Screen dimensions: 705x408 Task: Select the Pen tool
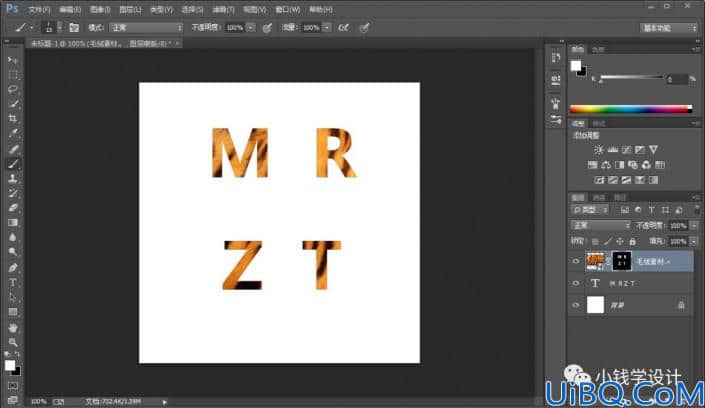13,268
